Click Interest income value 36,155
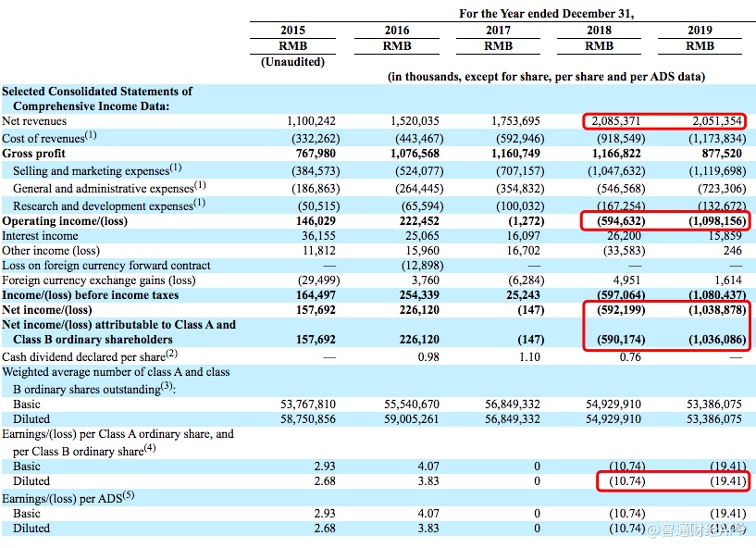This screenshot has height=548, width=756. (318, 236)
